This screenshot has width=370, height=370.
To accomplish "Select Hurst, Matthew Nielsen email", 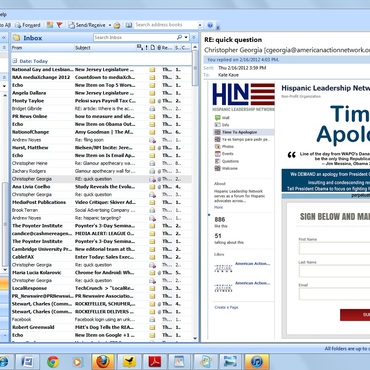I will click(x=101, y=148).
